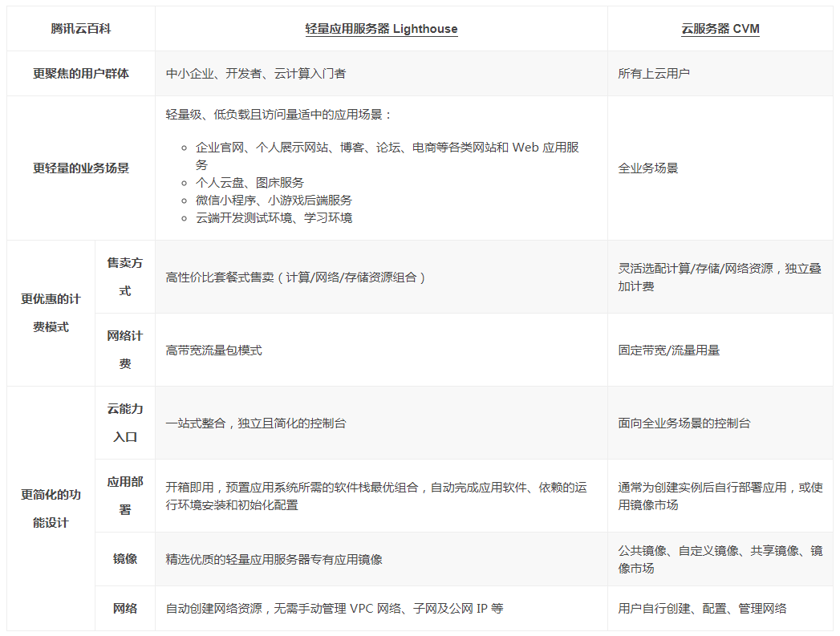Click 中小企业、开发者、云计算入门者 cell
This screenshot has height=636, width=840.
point(381,74)
